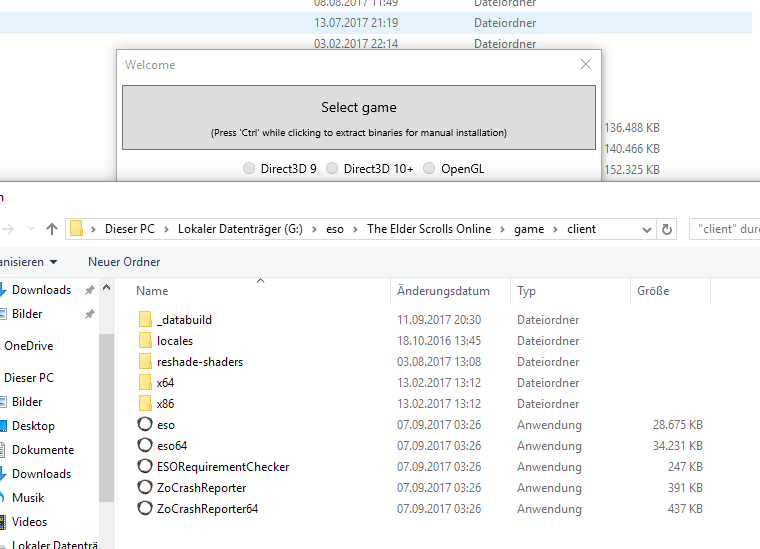
Task: Click the 18.10.2016 13:45 date cell
Action: pyautogui.click(x=439, y=341)
